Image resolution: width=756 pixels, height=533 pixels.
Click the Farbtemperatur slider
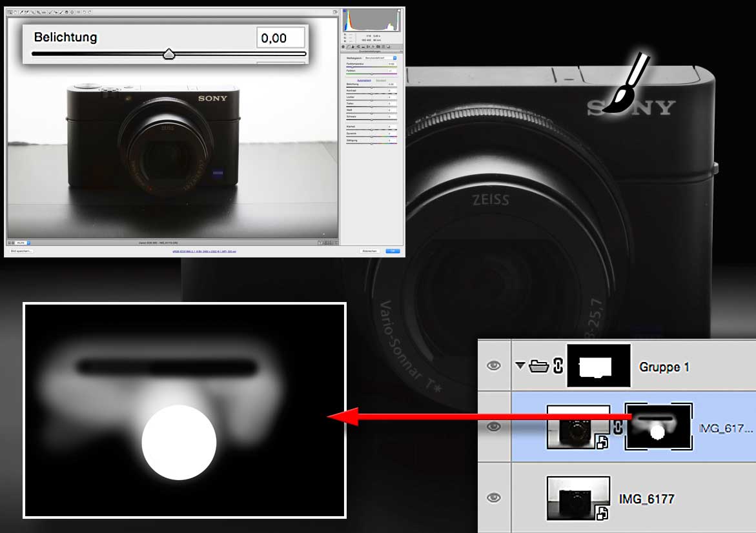click(x=371, y=66)
